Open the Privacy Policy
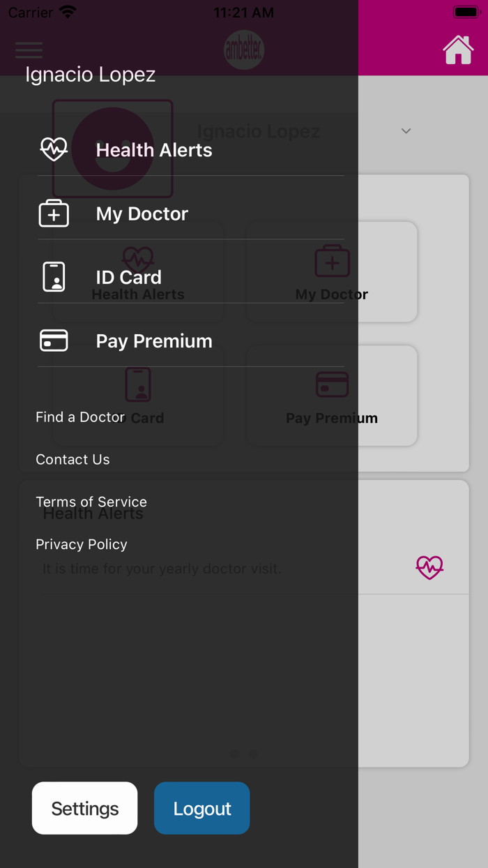This screenshot has width=488, height=868. pyautogui.click(x=82, y=544)
